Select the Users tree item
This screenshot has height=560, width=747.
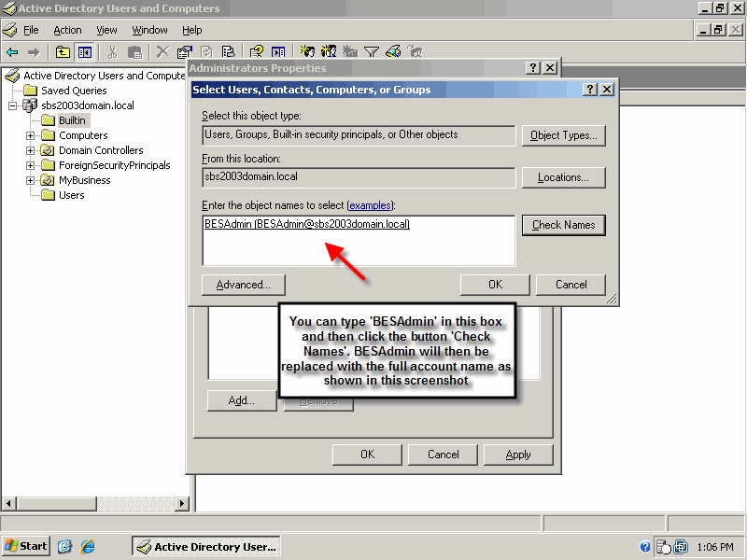pyautogui.click(x=72, y=195)
